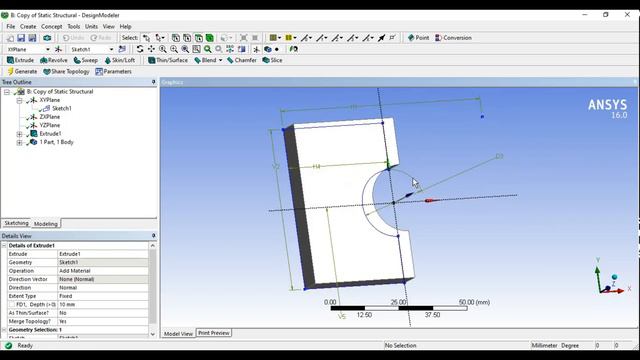Switch to the Print Preview tab

coord(213,333)
